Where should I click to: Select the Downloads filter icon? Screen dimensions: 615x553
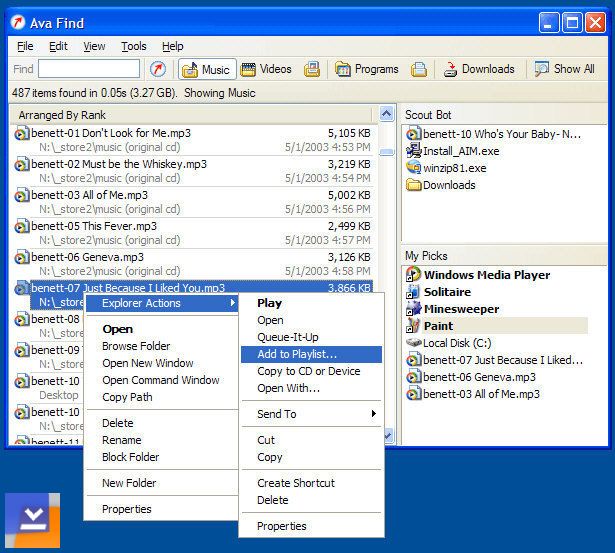coord(450,69)
